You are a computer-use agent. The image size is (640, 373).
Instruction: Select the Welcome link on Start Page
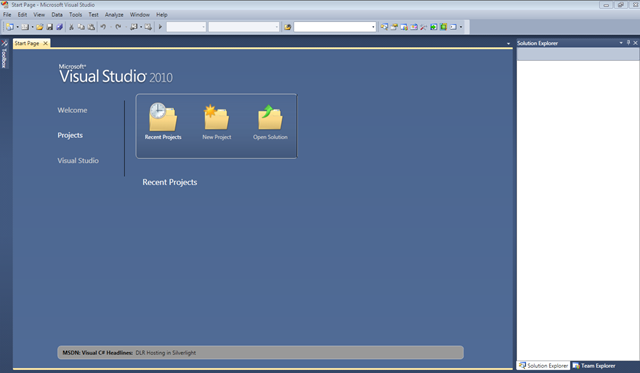click(x=72, y=110)
